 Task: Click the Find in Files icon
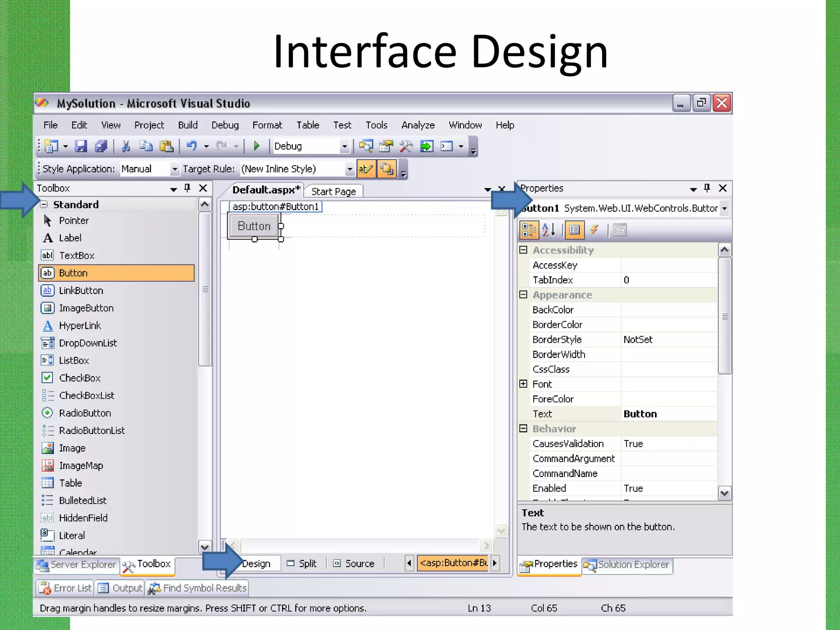pyautogui.click(x=366, y=146)
